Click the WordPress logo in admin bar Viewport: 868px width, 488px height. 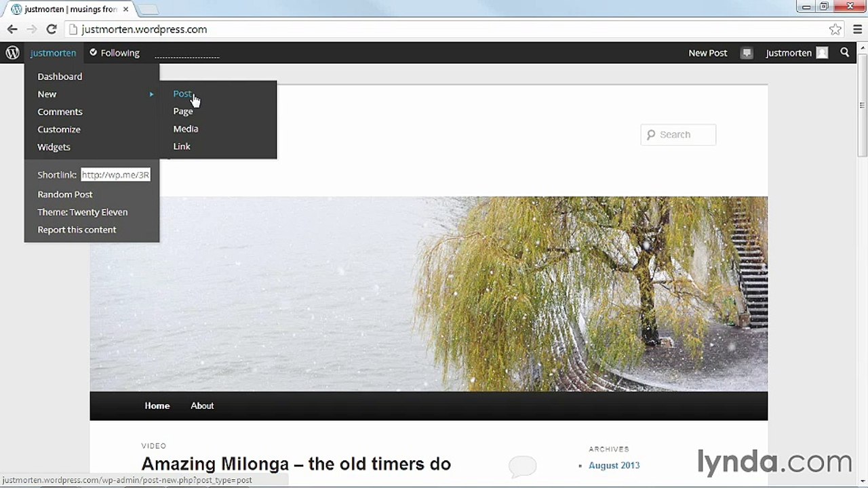point(12,53)
